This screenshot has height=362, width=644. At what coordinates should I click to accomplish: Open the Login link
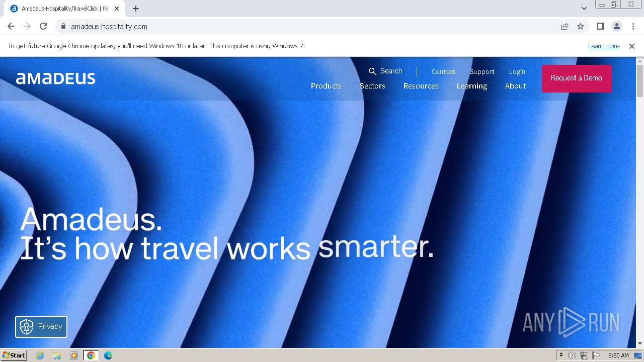point(517,72)
